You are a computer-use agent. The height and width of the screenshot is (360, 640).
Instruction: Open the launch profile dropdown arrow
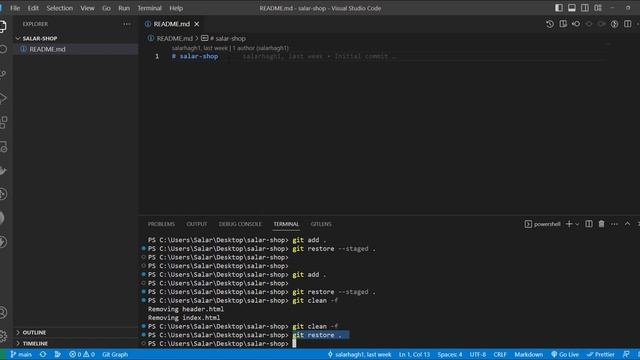[x=577, y=224]
